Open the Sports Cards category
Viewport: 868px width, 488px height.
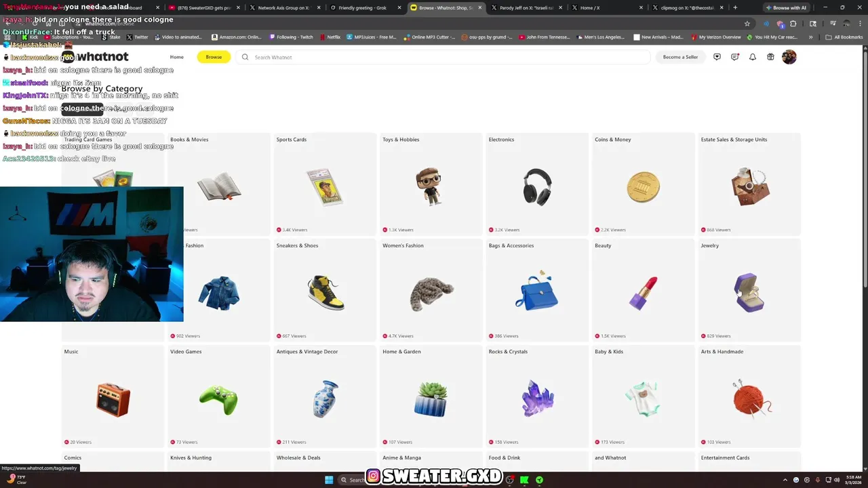[x=325, y=184]
